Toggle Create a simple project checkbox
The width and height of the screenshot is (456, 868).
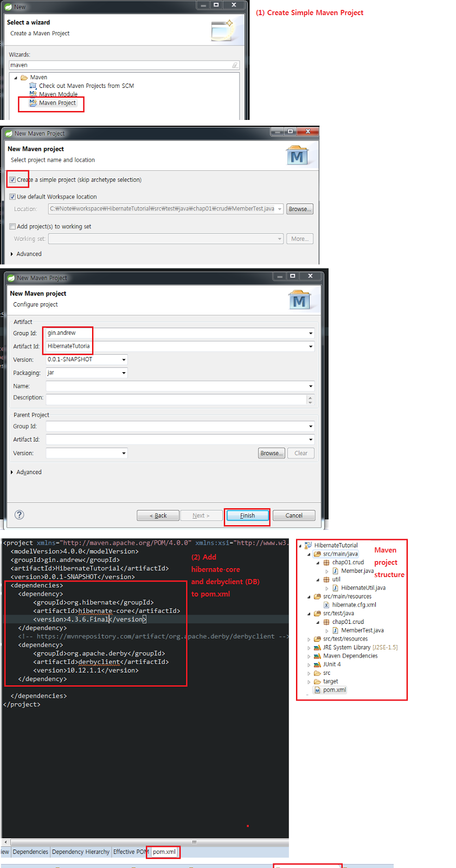[12, 180]
